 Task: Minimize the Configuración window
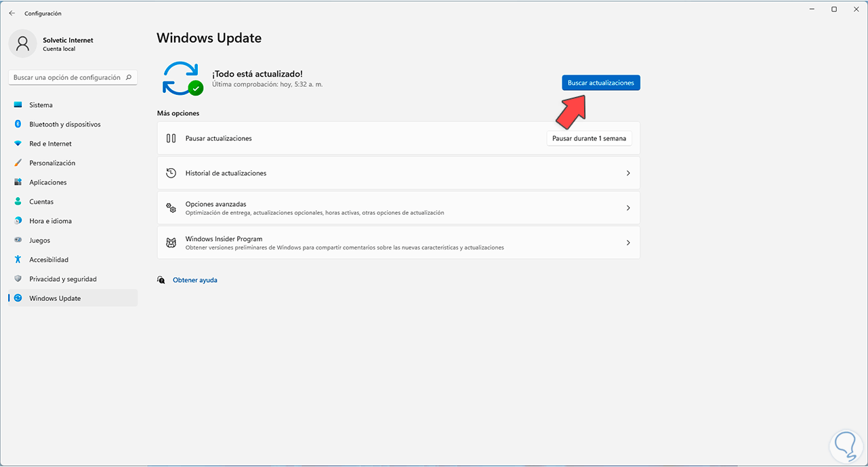pyautogui.click(x=811, y=9)
